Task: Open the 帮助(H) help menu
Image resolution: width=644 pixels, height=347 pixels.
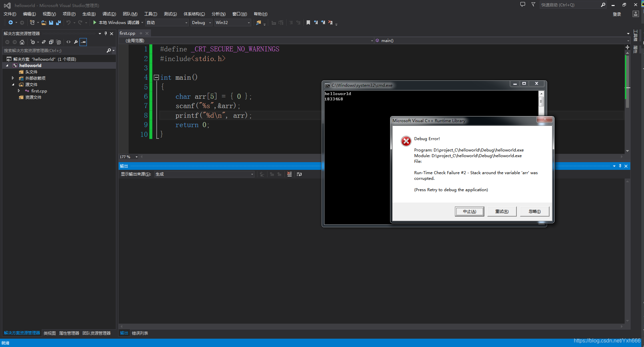Action: (261, 14)
